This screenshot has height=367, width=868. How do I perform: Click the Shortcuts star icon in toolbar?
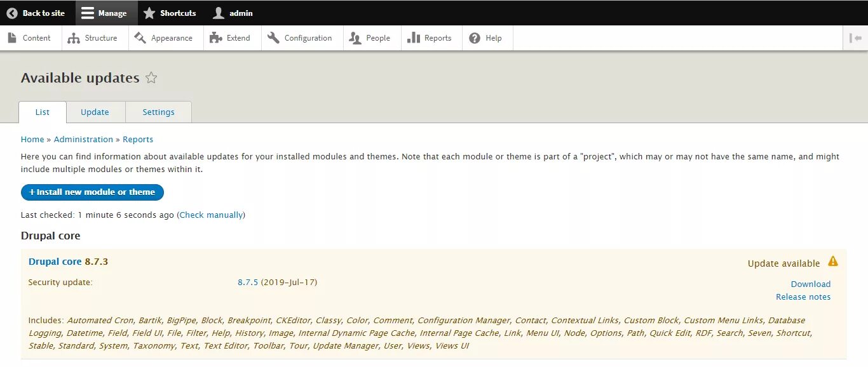149,13
